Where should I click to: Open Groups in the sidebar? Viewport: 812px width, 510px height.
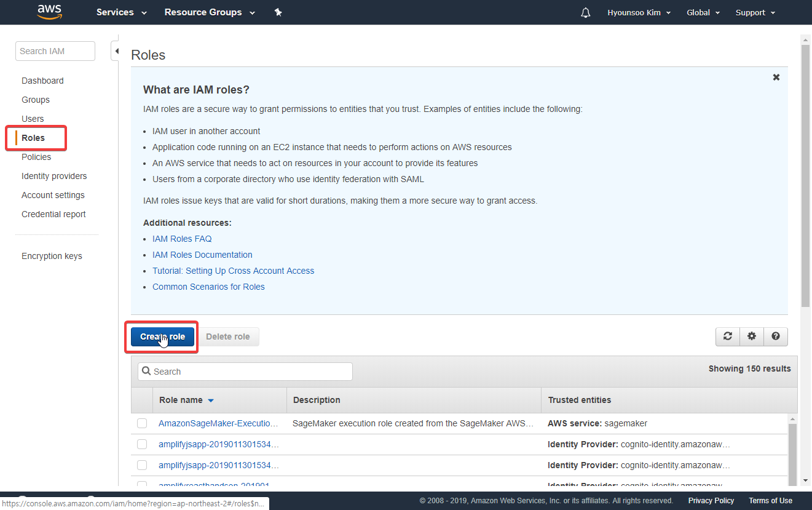[36, 100]
